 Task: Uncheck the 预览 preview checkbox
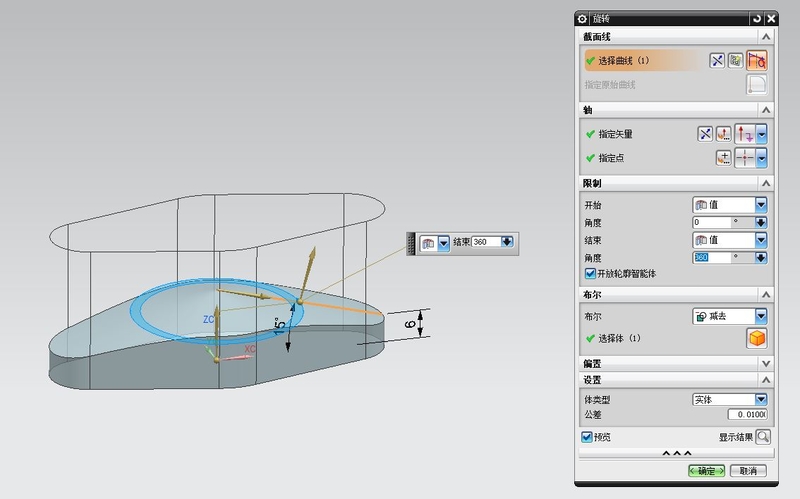pyautogui.click(x=587, y=437)
